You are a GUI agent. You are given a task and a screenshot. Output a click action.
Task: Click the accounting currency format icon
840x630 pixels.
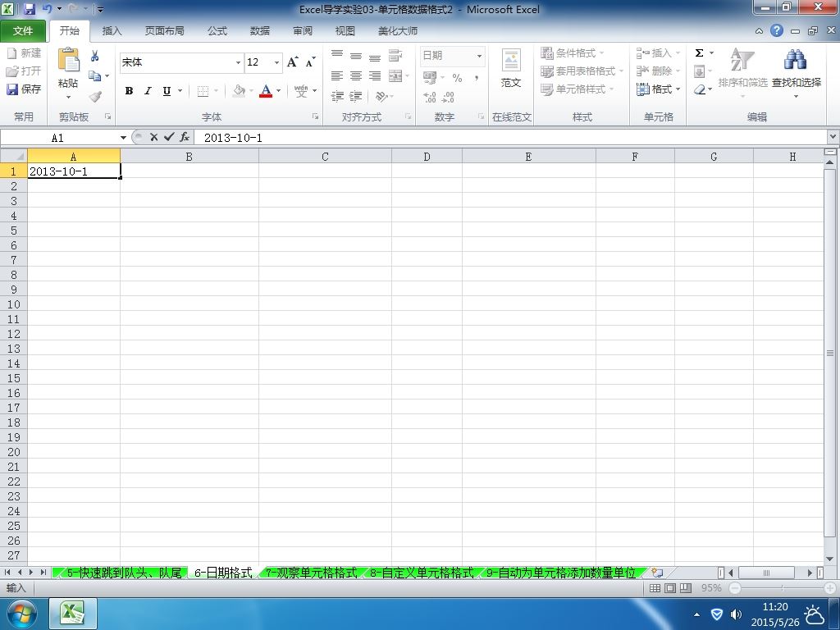tap(430, 78)
